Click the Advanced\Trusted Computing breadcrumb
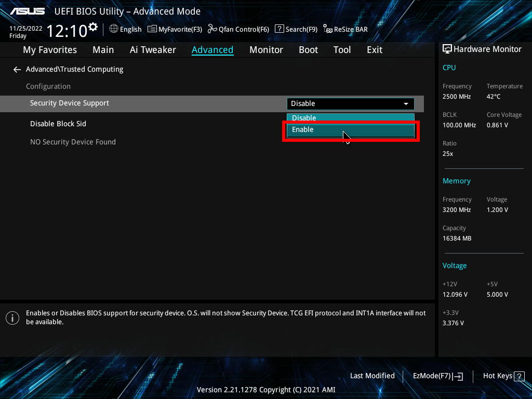532x399 pixels. 75,69
